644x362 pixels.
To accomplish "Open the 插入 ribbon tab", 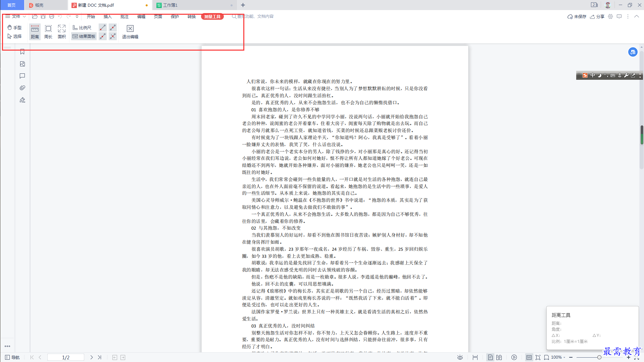I will click(108, 16).
